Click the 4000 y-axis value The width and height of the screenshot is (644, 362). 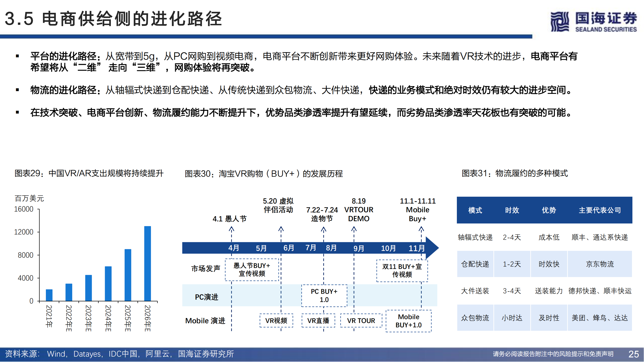pos(26,278)
